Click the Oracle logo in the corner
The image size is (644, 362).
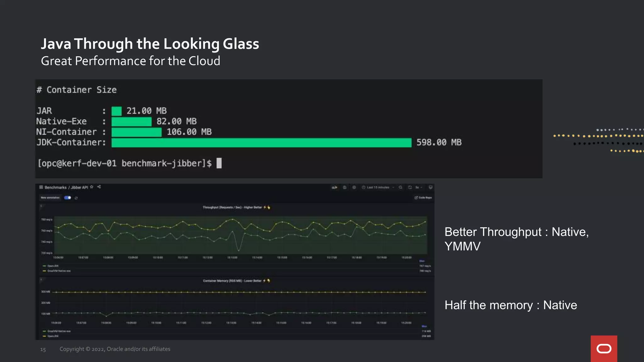[604, 349]
